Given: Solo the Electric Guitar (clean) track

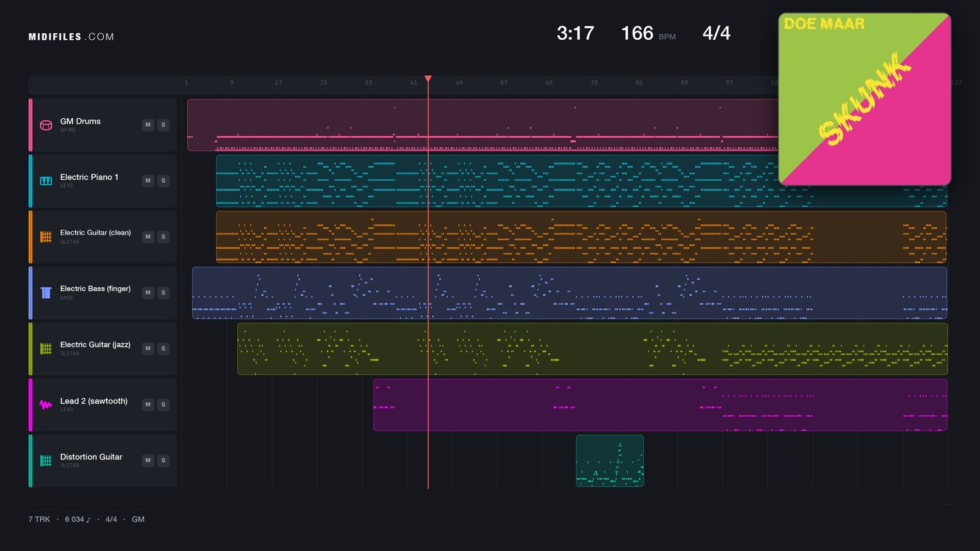Looking at the screenshot, I should (x=163, y=237).
